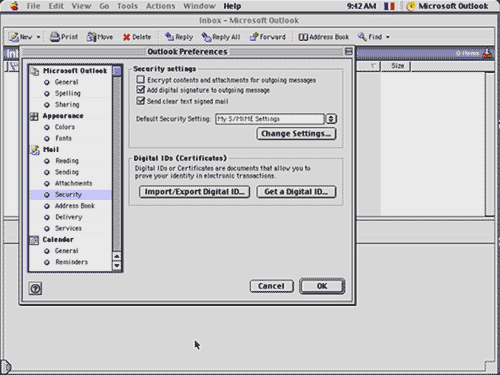Open the Address Book toolbar icon
Viewport: 500px width, 375px height.
click(303, 37)
